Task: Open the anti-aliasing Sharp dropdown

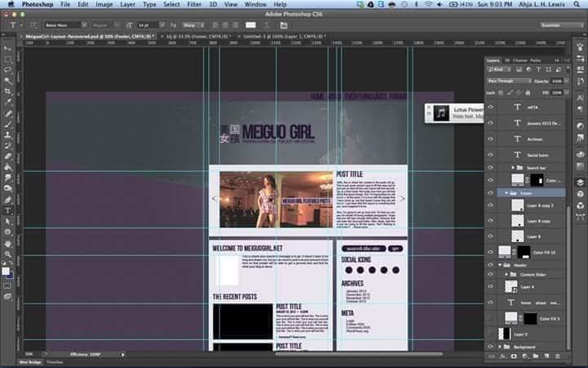Action: [193, 25]
